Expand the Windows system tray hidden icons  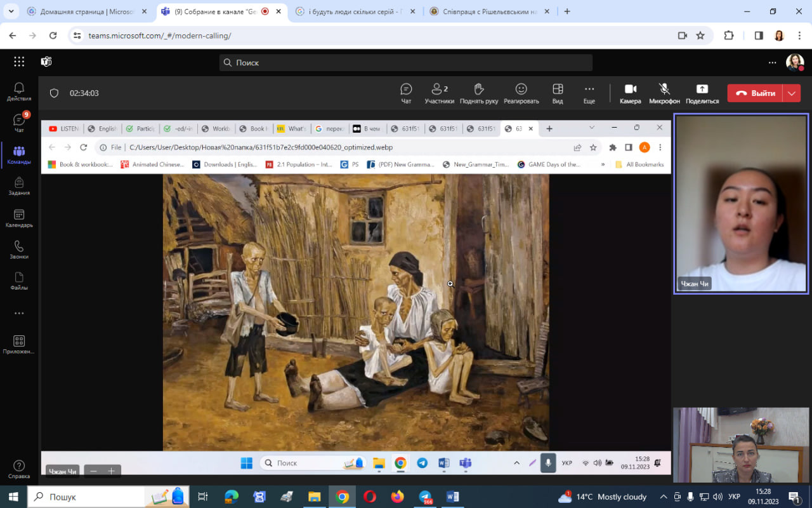664,497
